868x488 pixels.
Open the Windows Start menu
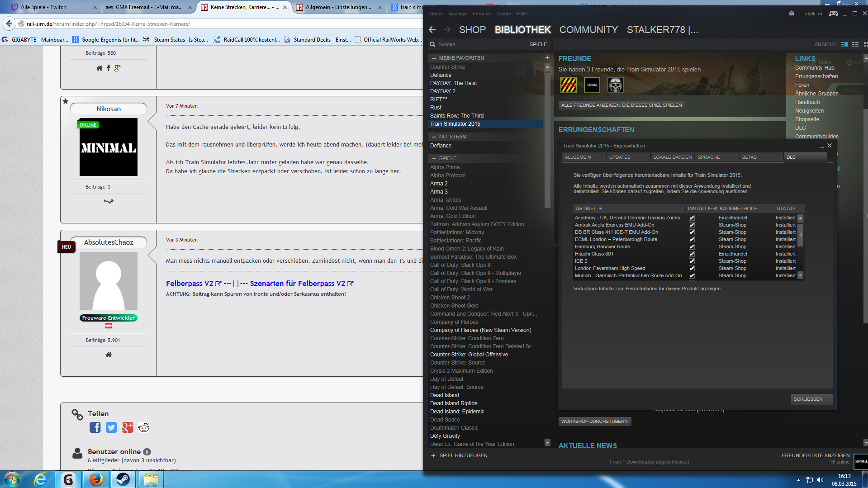tap(12, 479)
